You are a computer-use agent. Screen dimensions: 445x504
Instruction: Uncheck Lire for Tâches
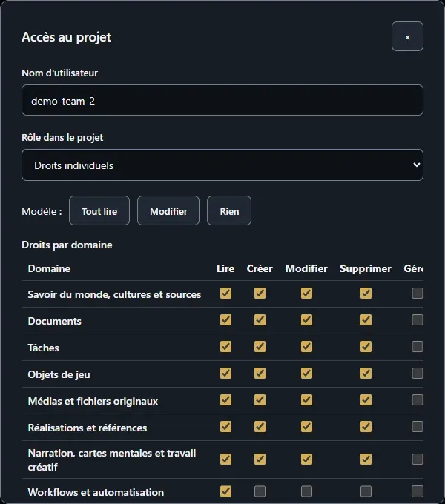pos(225,347)
